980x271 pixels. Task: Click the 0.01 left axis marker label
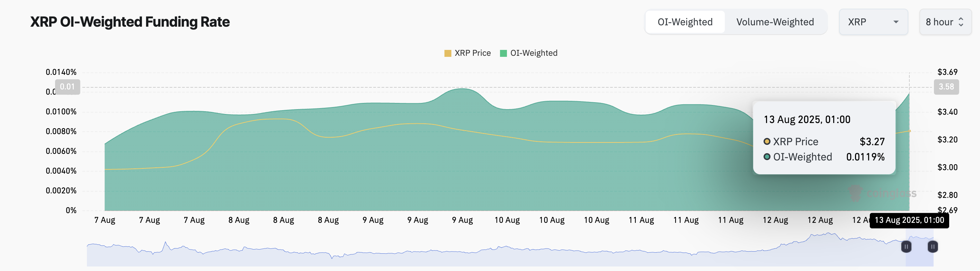(x=67, y=87)
